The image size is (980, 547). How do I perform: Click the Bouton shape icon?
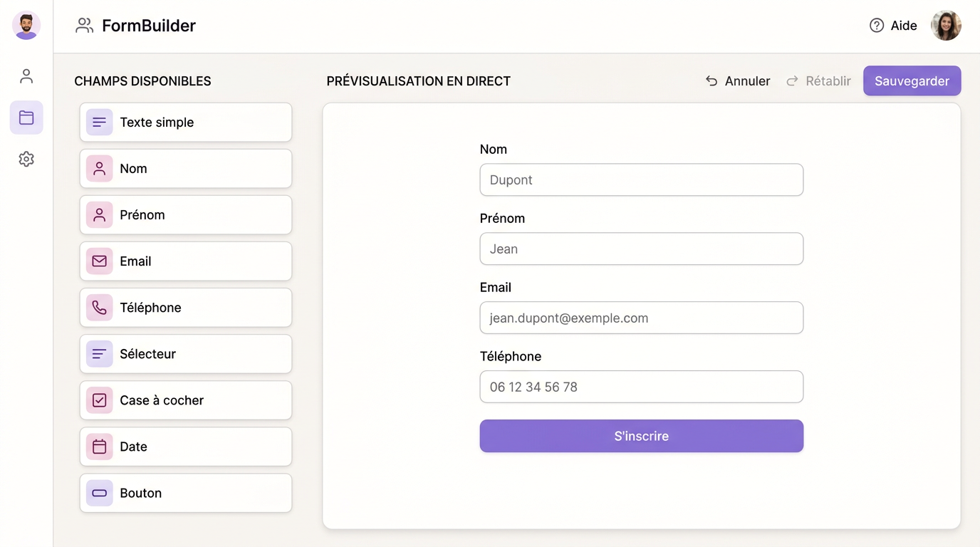click(x=100, y=493)
